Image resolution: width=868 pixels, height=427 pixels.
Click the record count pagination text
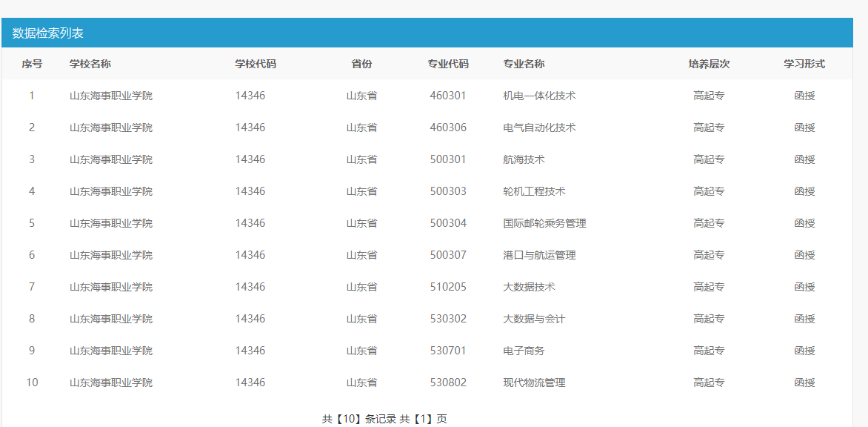click(x=384, y=419)
